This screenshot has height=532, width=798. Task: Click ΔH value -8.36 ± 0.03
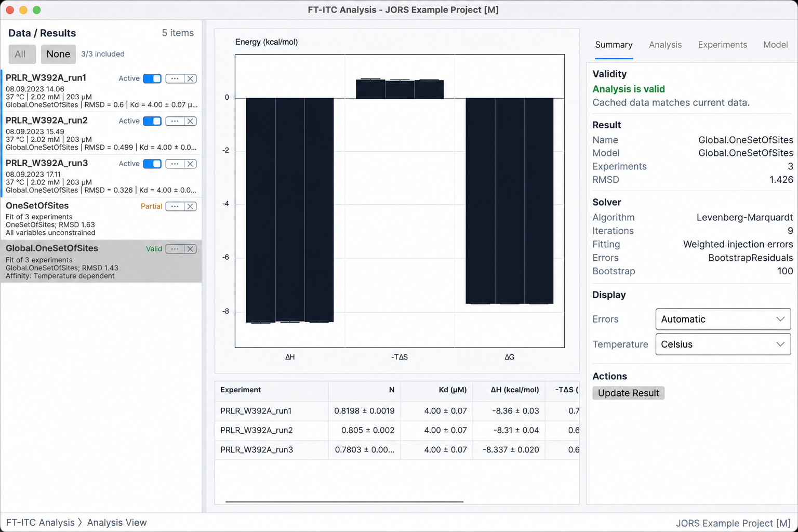click(x=515, y=411)
